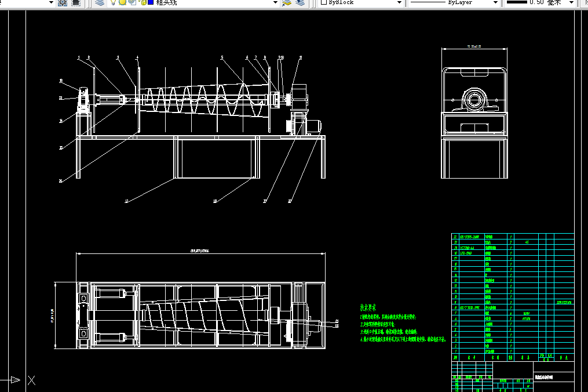Click Make Object's Layer Current icon

point(287,3)
